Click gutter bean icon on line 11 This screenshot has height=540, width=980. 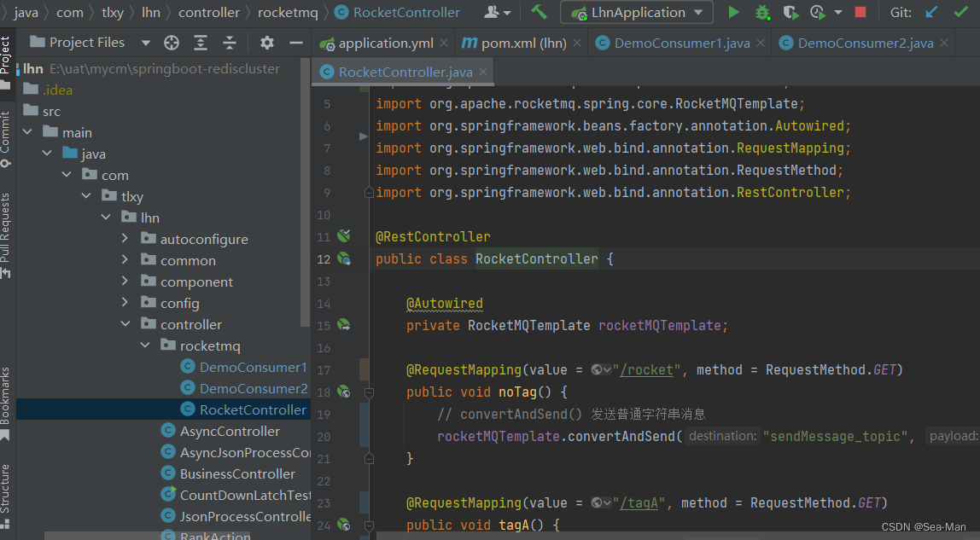coord(344,236)
